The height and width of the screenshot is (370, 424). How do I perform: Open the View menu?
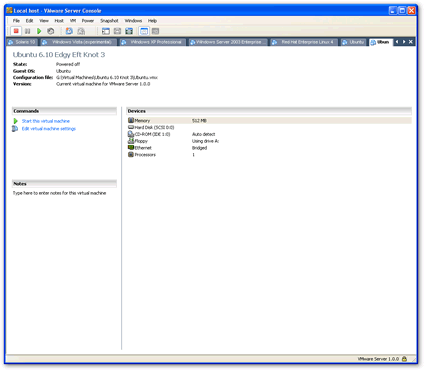click(x=44, y=21)
